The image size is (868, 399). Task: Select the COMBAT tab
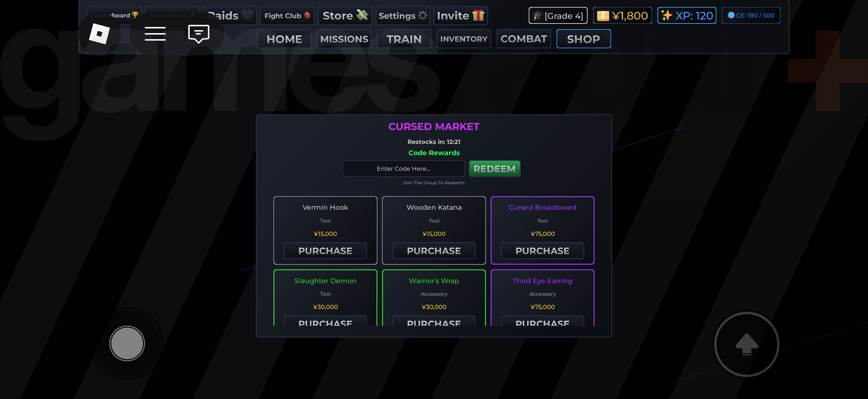click(523, 39)
